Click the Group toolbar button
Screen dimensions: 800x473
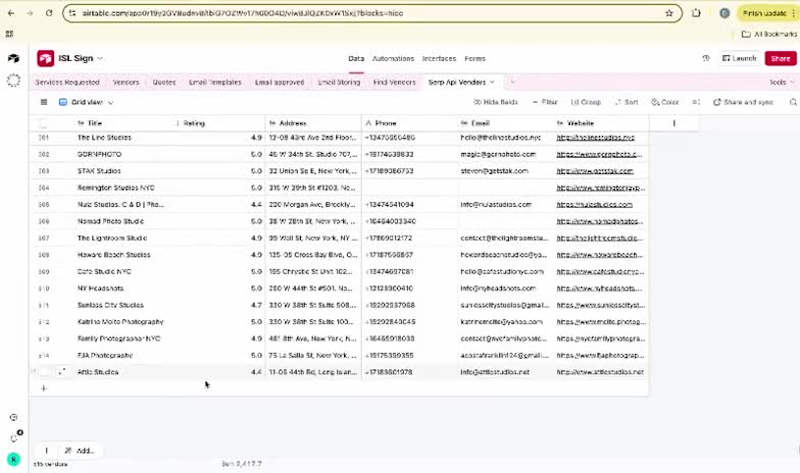coord(585,102)
